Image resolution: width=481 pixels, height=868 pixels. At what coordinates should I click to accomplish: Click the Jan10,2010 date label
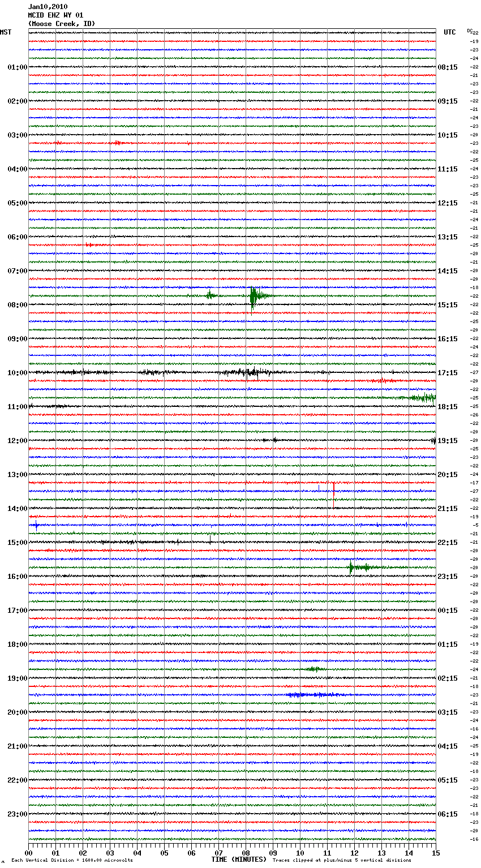pos(48,7)
